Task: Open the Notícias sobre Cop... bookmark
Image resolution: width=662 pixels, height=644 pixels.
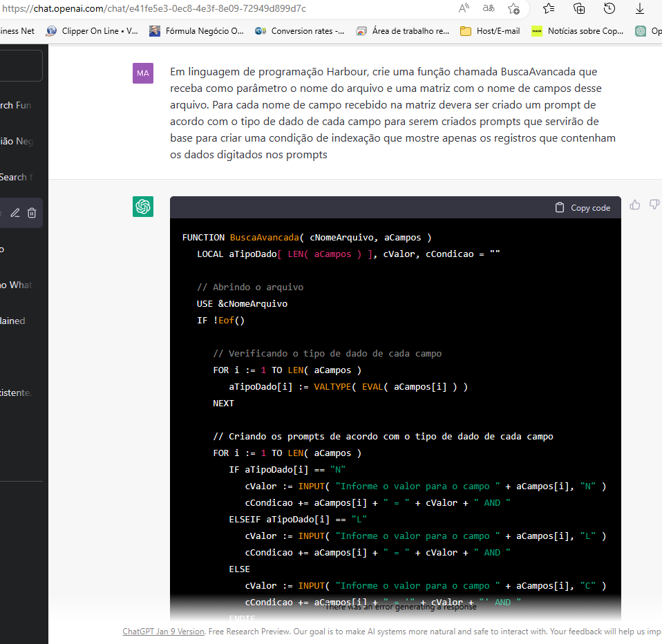Action: pos(577,31)
